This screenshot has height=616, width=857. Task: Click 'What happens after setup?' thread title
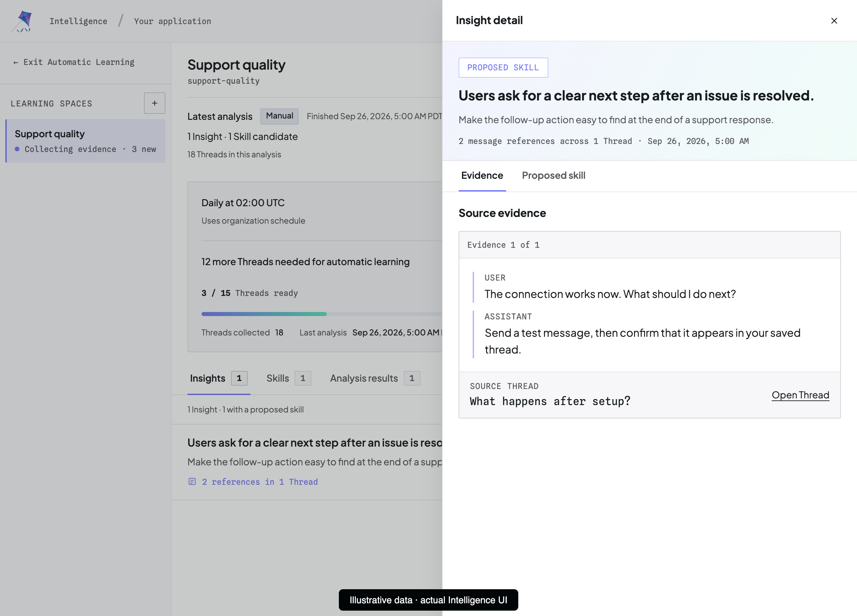click(550, 401)
